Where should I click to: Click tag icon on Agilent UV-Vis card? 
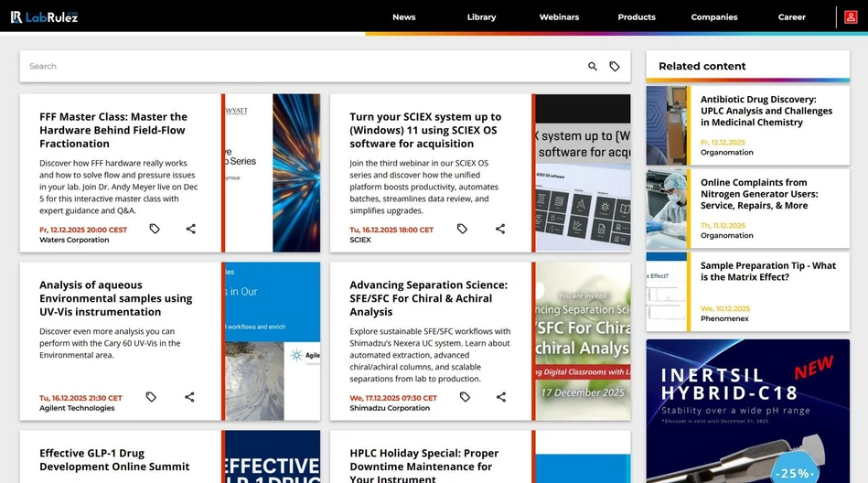(151, 397)
